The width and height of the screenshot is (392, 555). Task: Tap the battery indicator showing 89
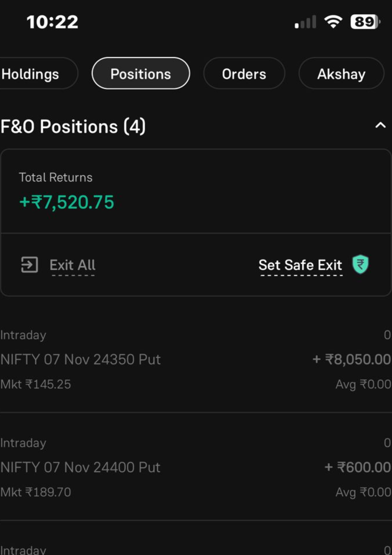[x=365, y=22]
